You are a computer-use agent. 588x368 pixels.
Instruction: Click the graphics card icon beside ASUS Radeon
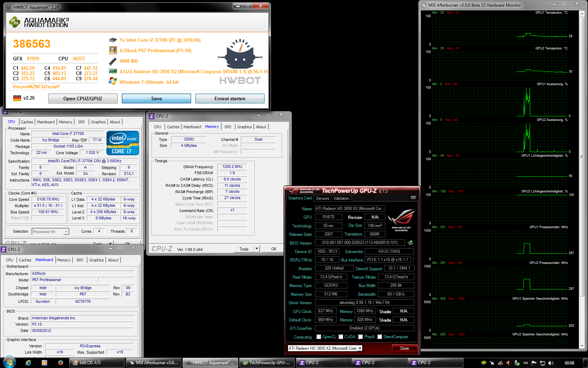tap(113, 71)
